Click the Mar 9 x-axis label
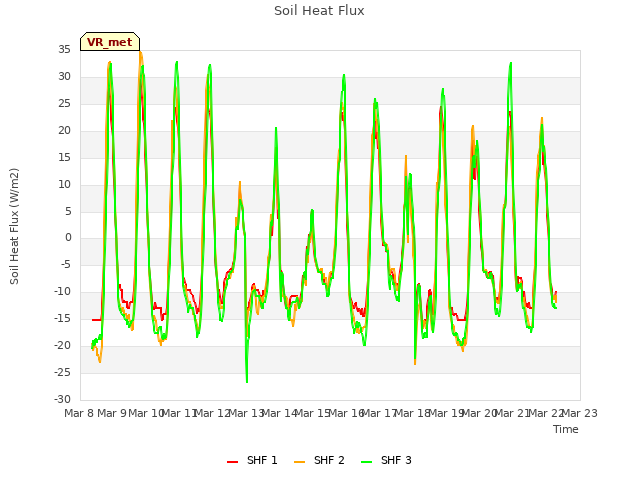 click(x=113, y=413)
